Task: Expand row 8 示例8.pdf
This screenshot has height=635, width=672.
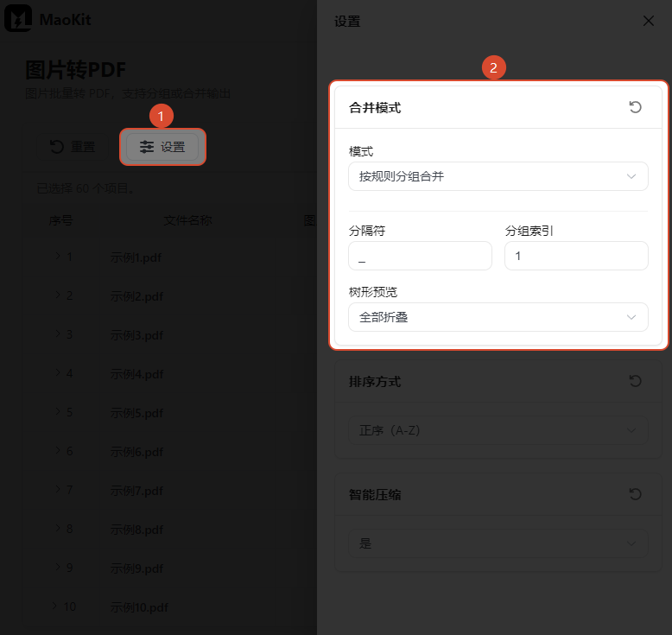Action: pyautogui.click(x=57, y=528)
